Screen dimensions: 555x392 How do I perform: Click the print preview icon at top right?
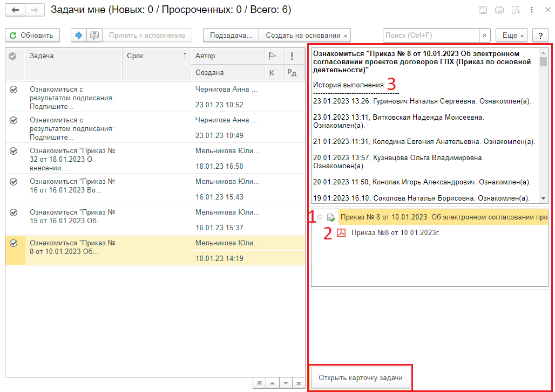tap(516, 10)
